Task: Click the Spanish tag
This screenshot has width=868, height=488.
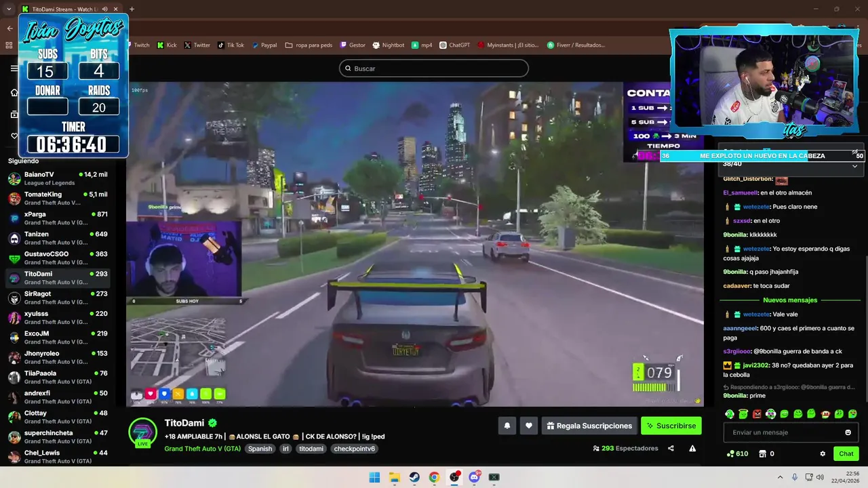Action: [x=260, y=449]
